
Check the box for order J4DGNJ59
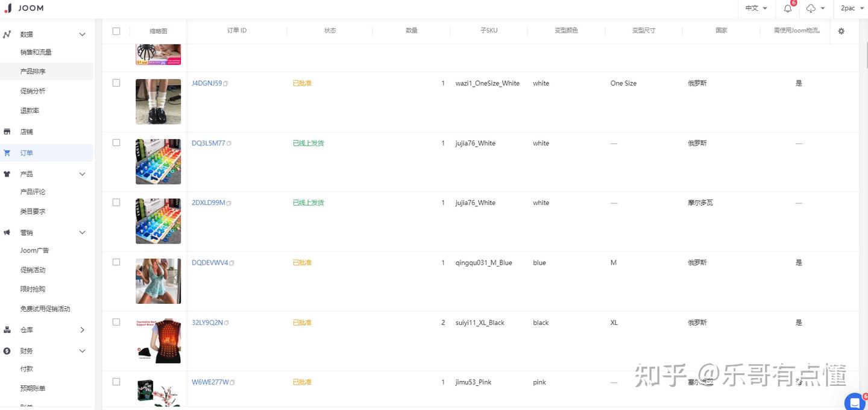coord(116,83)
